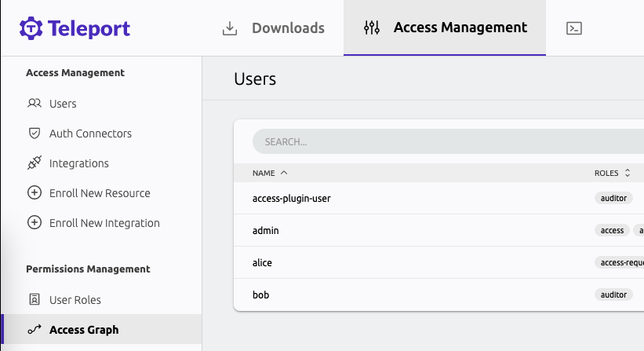Viewport: 644px width, 351px height.
Task: Click the Auth Connectors shield icon
Action: (34, 133)
